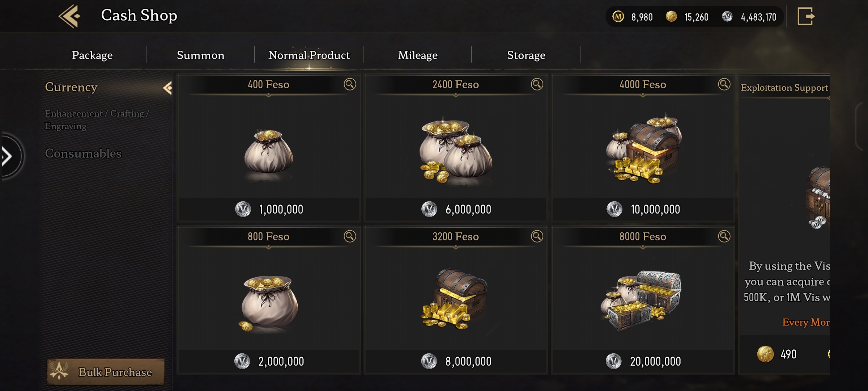The width and height of the screenshot is (868, 391).
Task: Open the Mileage tab
Action: click(x=417, y=55)
